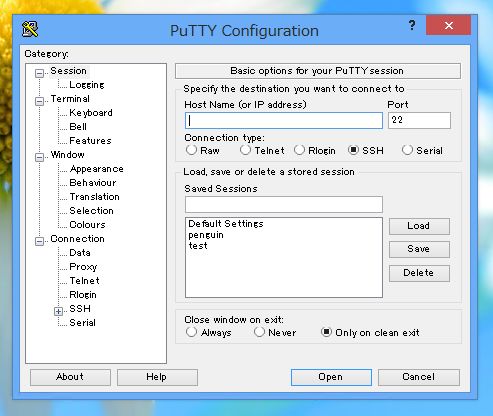Click the question mark help icon
Screen dimensions: 493x416
(x=412, y=25)
